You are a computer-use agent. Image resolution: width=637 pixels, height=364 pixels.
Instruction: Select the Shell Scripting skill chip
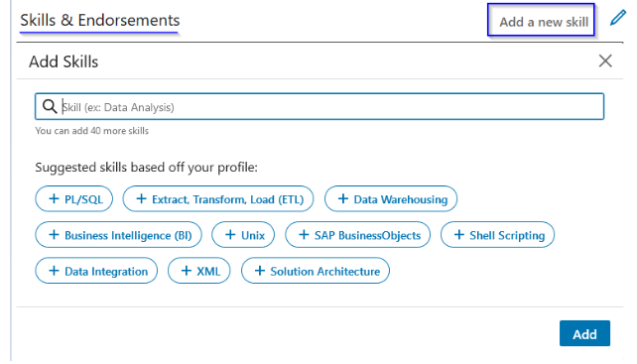click(x=498, y=235)
